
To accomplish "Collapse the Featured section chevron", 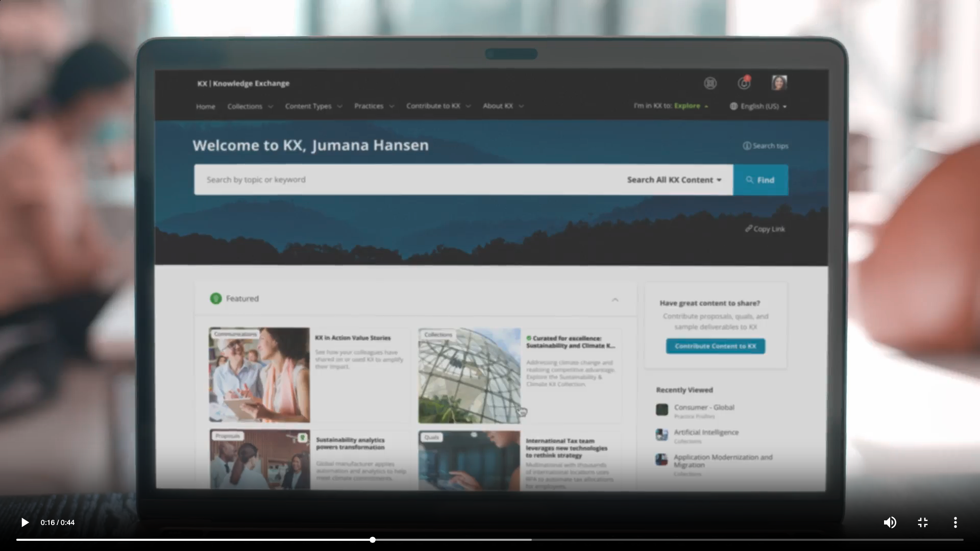I will pyautogui.click(x=615, y=299).
